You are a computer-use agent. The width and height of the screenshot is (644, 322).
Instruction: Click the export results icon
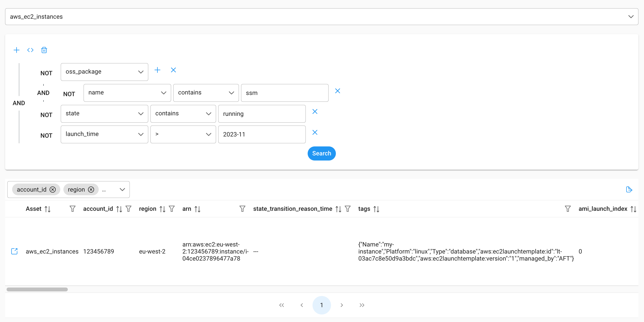click(x=629, y=190)
